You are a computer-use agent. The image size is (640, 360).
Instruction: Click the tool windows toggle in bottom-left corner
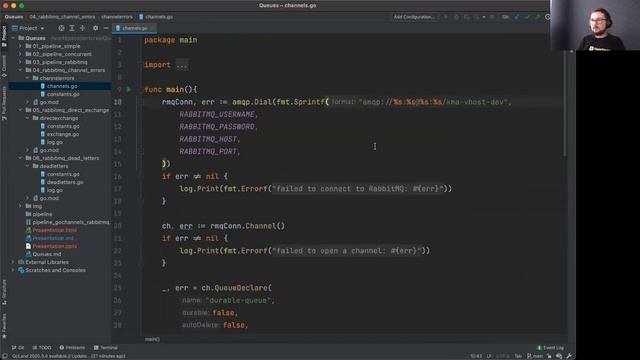(x=4, y=356)
